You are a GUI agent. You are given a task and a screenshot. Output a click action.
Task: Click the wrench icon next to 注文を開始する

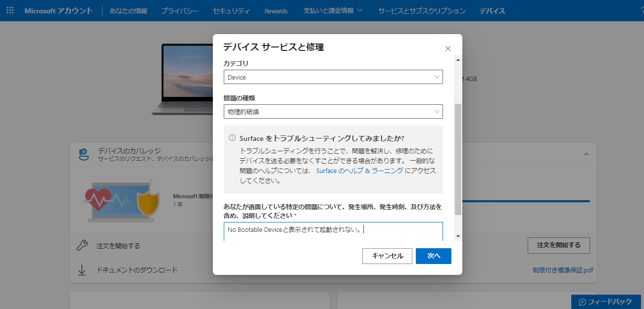pyautogui.click(x=82, y=245)
